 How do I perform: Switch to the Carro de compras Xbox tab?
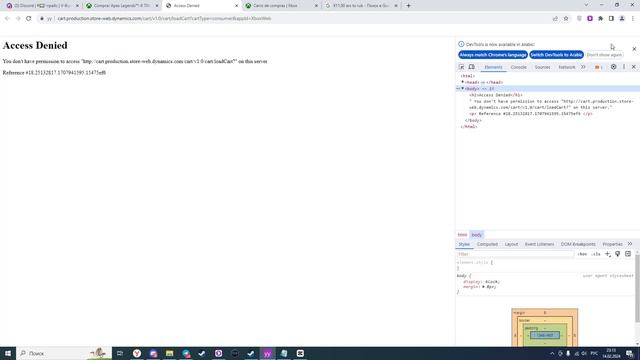click(x=281, y=6)
